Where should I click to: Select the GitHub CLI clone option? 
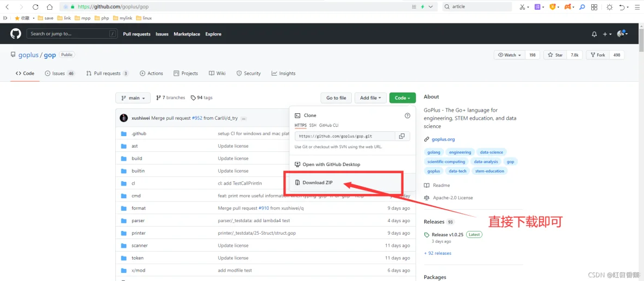coord(329,125)
